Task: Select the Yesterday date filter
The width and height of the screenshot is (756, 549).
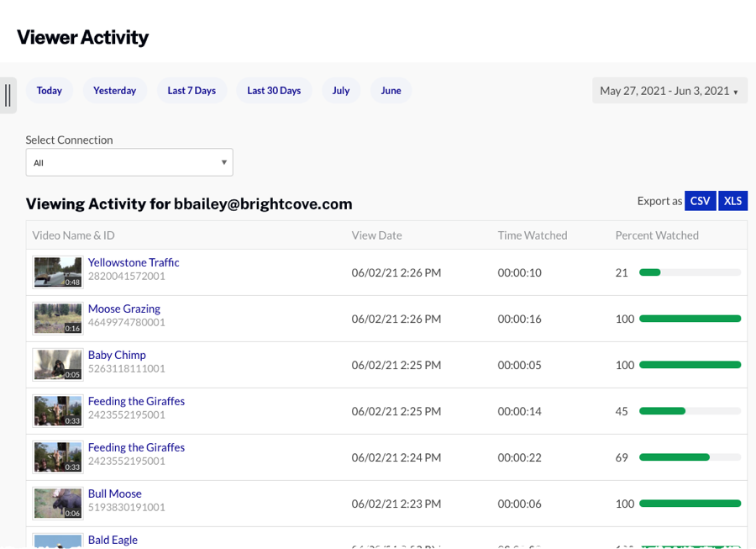Action: (114, 90)
